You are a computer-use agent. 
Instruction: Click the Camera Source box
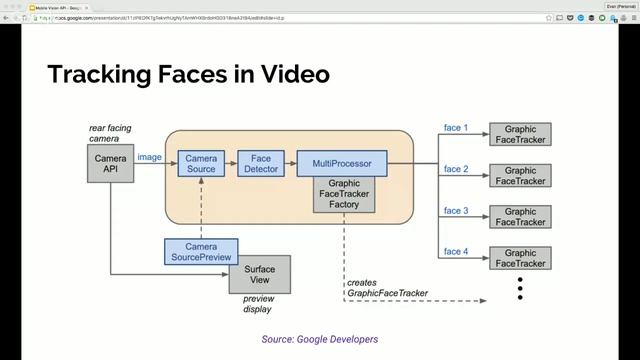(201, 163)
